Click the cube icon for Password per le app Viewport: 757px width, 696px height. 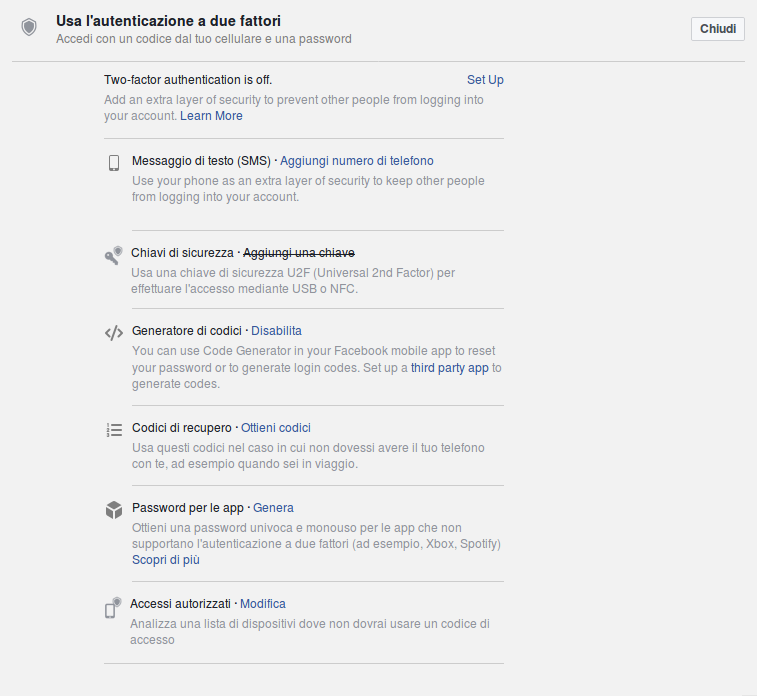point(114,510)
